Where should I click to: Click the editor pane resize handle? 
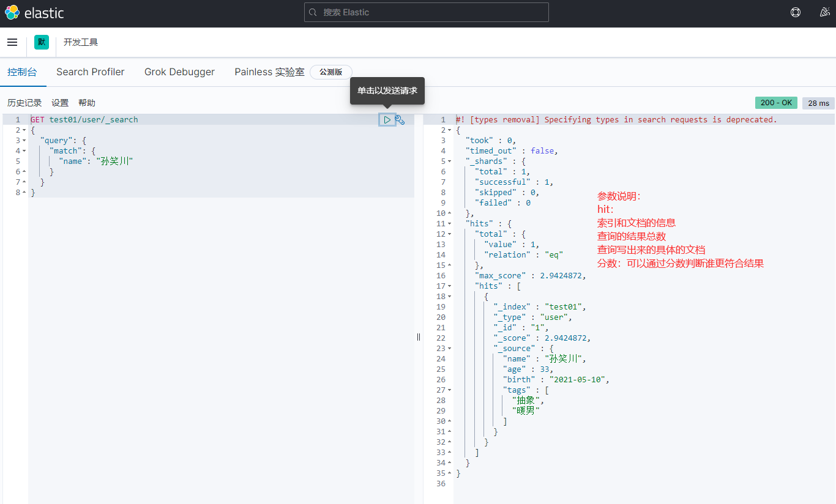click(x=419, y=336)
